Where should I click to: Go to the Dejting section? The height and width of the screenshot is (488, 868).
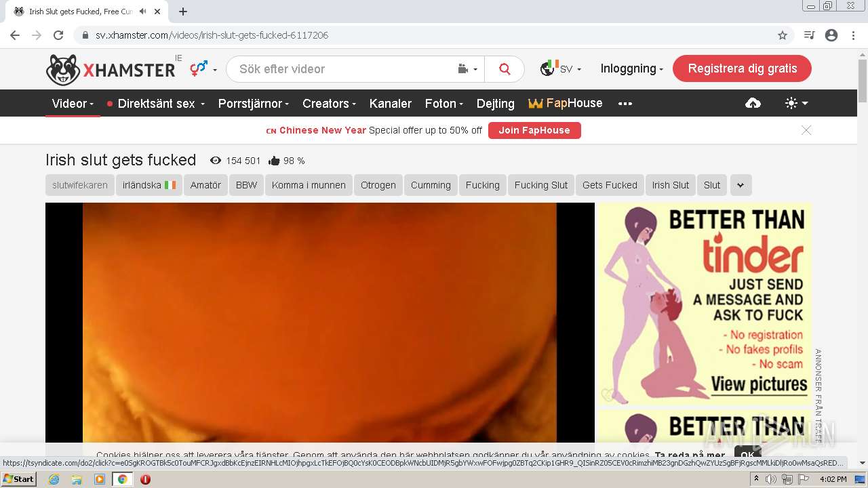pyautogui.click(x=496, y=104)
